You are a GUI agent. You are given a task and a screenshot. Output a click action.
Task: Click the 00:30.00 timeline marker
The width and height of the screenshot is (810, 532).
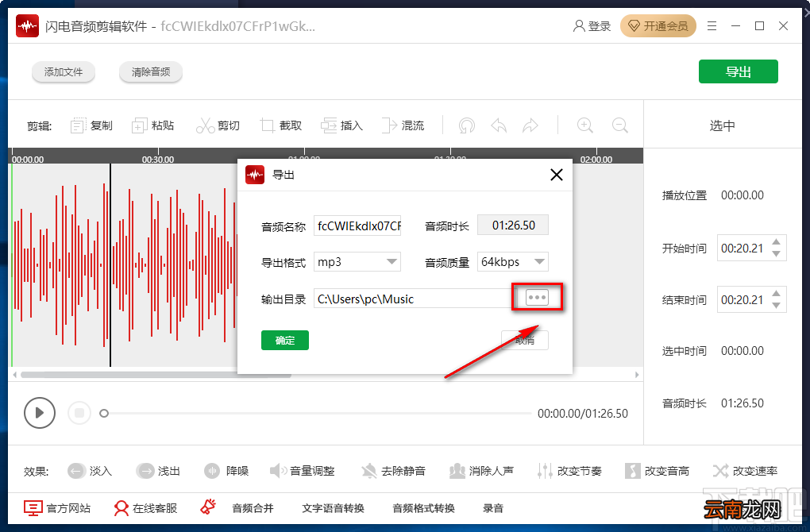[157, 160]
